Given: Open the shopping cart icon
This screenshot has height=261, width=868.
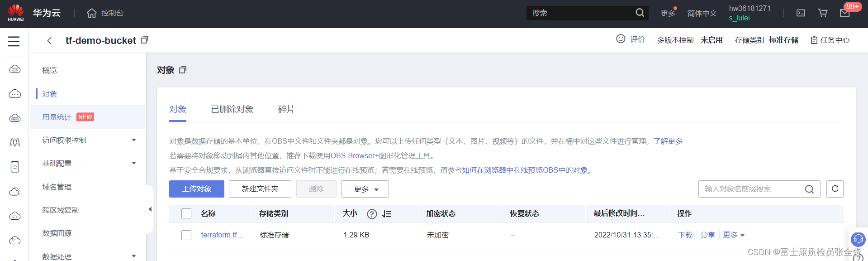Looking at the screenshot, I should [823, 13].
